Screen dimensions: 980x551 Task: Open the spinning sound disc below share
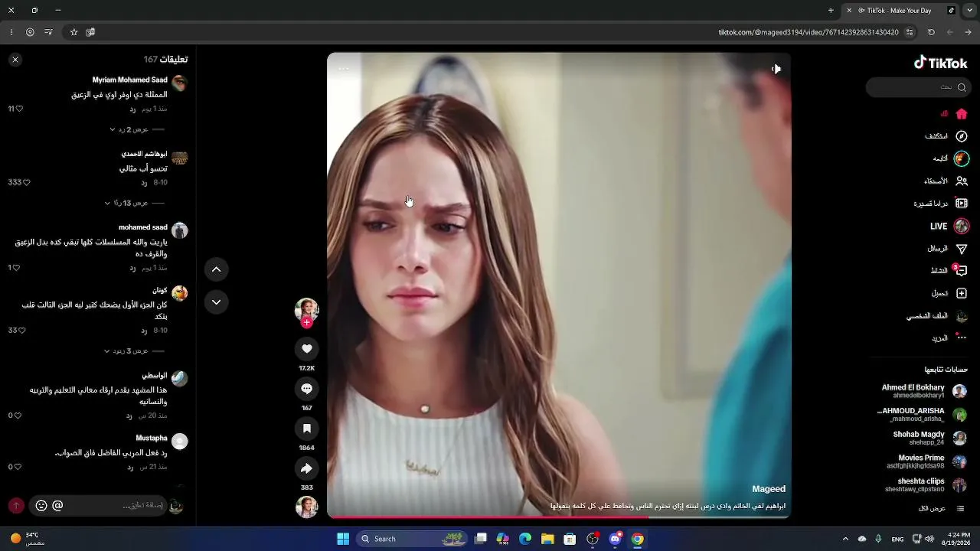tap(306, 507)
